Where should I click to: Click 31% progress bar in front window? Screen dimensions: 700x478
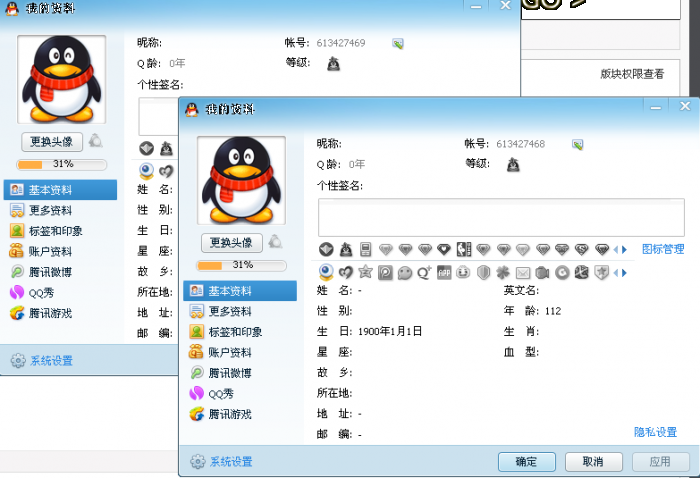pyautogui.click(x=242, y=266)
